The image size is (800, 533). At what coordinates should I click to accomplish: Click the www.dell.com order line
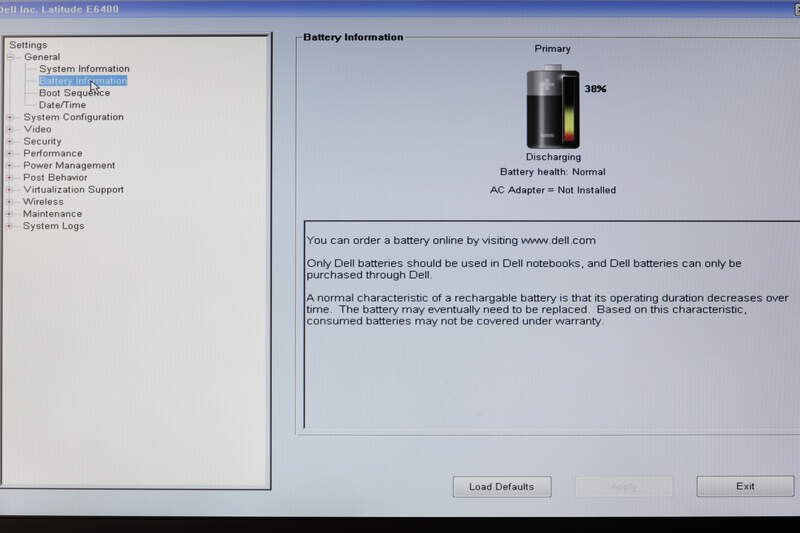pos(451,240)
